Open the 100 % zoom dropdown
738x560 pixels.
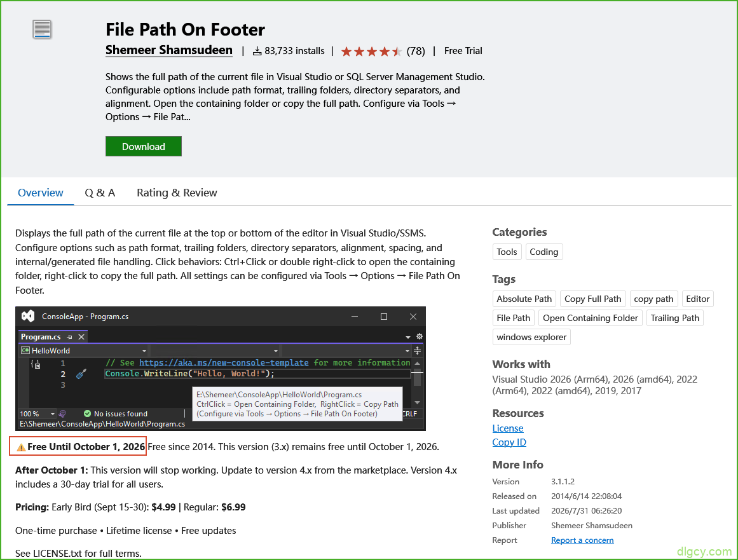(52, 414)
